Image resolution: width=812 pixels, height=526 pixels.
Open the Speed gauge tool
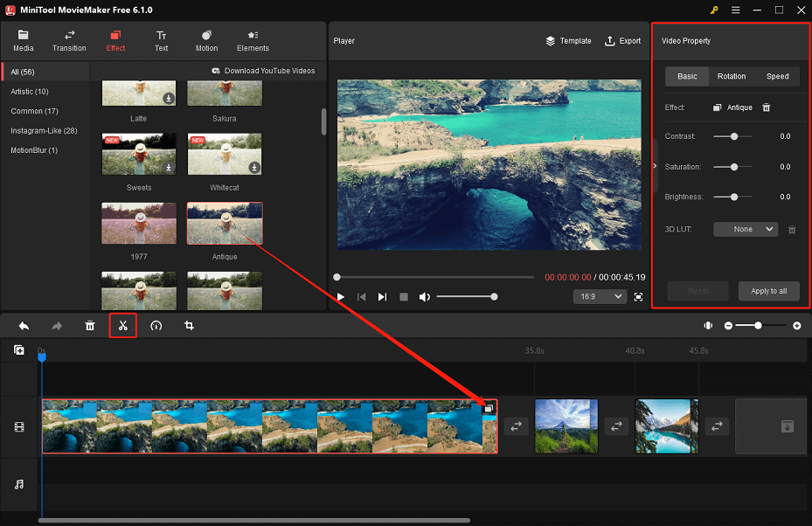point(156,326)
